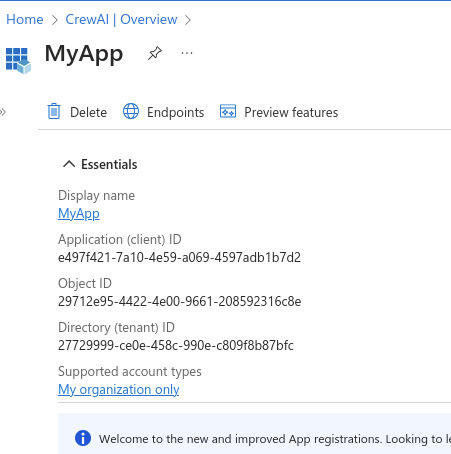Click the Essentials section heading
This screenshot has width=451, height=454.
tap(109, 164)
